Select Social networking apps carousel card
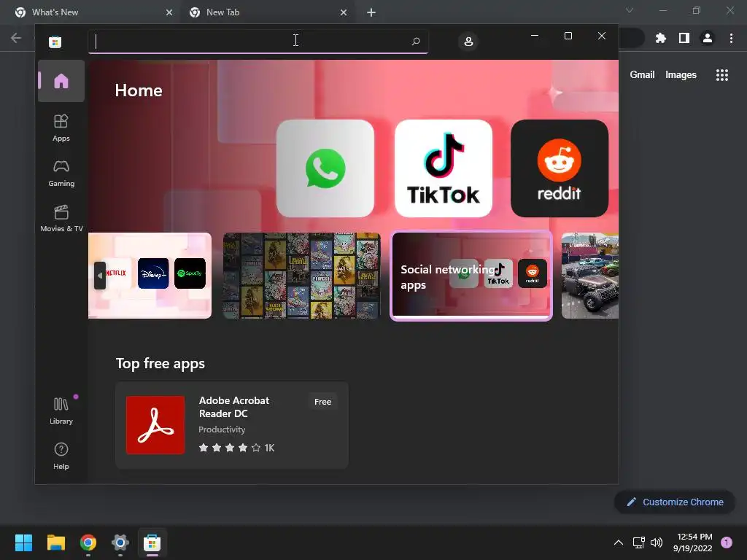Screen dimensions: 747x560 (471, 275)
